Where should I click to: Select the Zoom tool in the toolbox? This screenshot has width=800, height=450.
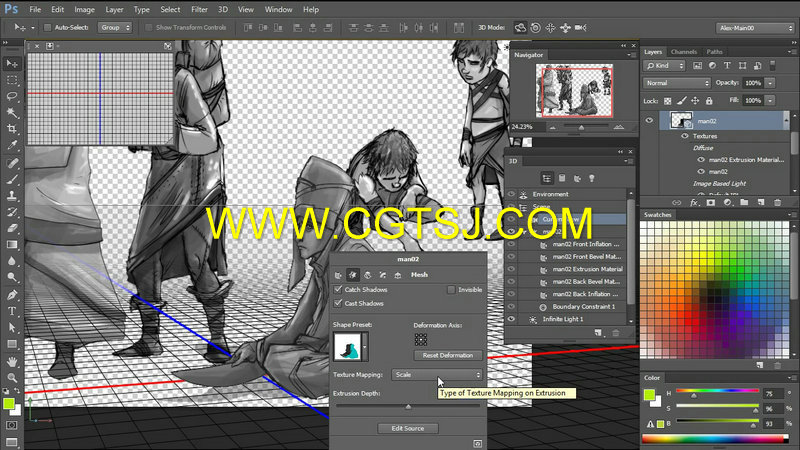12,378
